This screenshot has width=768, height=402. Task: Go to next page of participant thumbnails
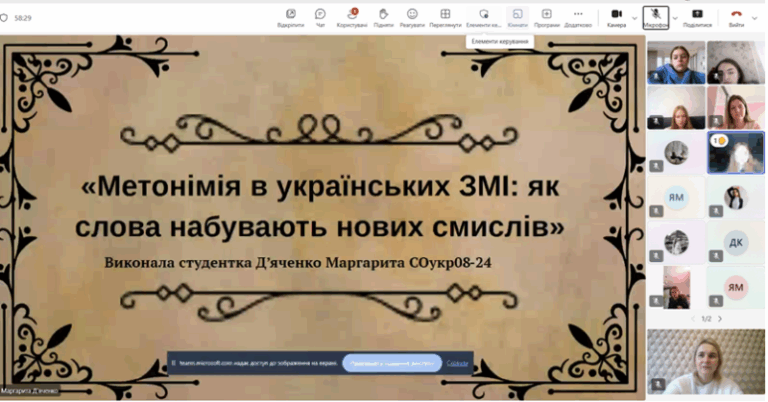(719, 318)
